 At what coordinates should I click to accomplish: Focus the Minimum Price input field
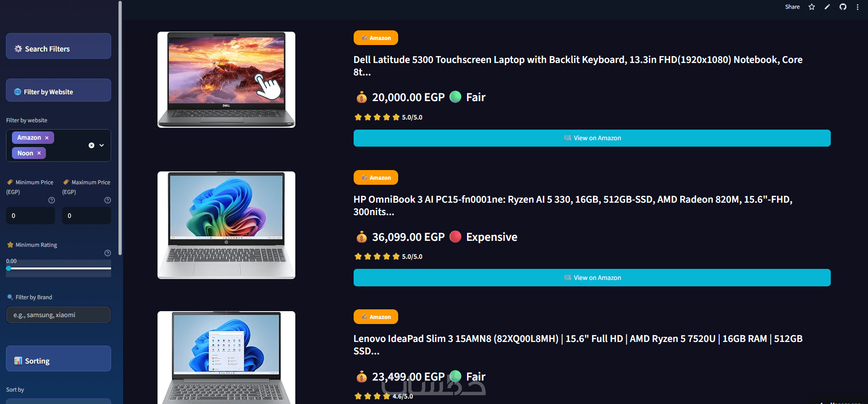coord(30,216)
